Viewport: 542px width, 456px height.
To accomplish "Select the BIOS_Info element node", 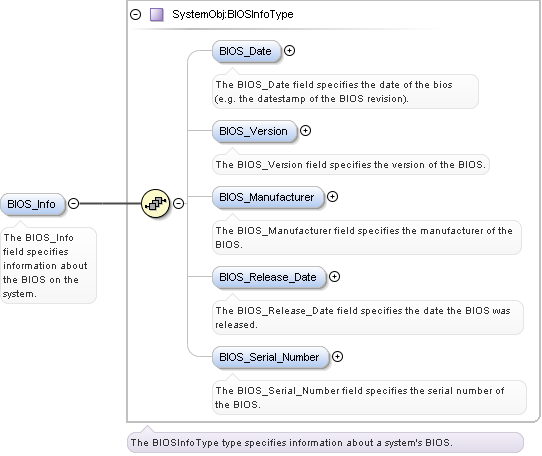I will coord(32,204).
